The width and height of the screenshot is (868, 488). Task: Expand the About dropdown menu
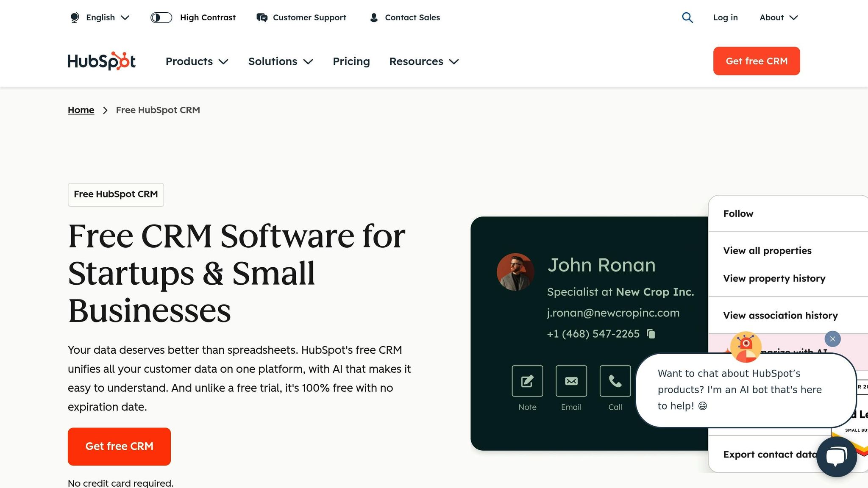[779, 17]
